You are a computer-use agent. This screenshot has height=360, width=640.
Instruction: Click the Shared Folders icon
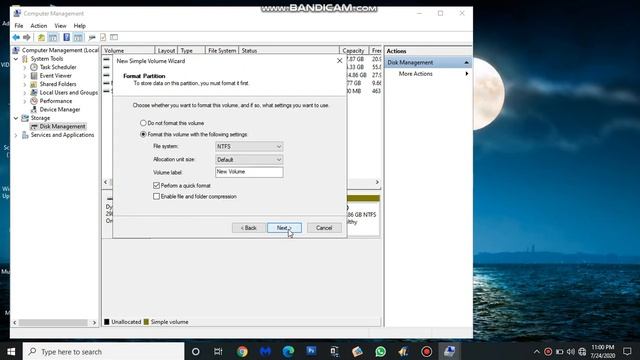[34, 84]
